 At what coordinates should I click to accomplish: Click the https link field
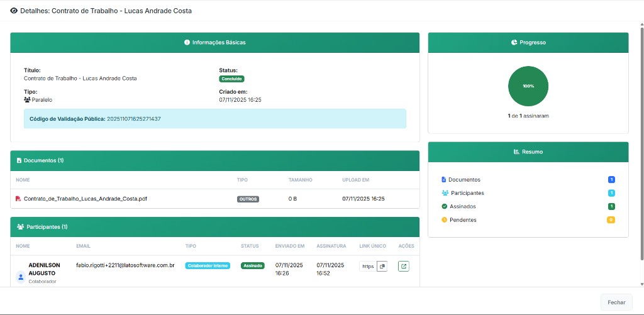[x=368, y=266]
